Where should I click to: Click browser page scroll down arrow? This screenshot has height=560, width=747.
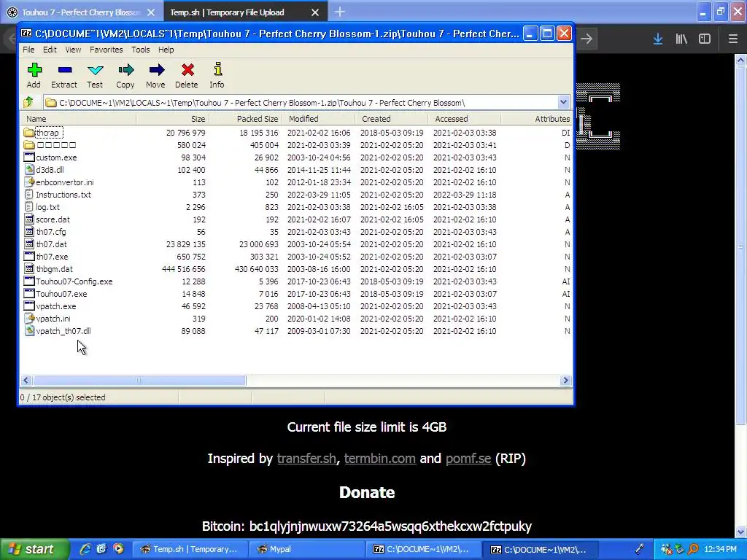point(740,532)
